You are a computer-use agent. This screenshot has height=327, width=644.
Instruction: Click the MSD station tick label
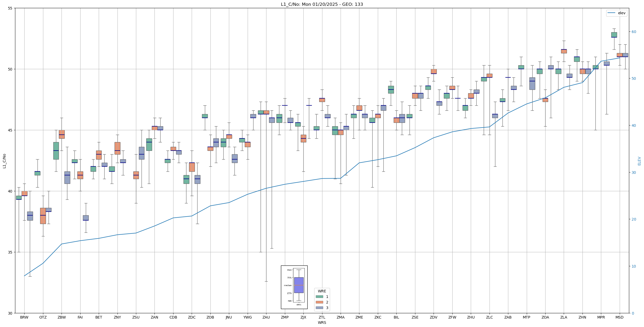click(x=619, y=317)
